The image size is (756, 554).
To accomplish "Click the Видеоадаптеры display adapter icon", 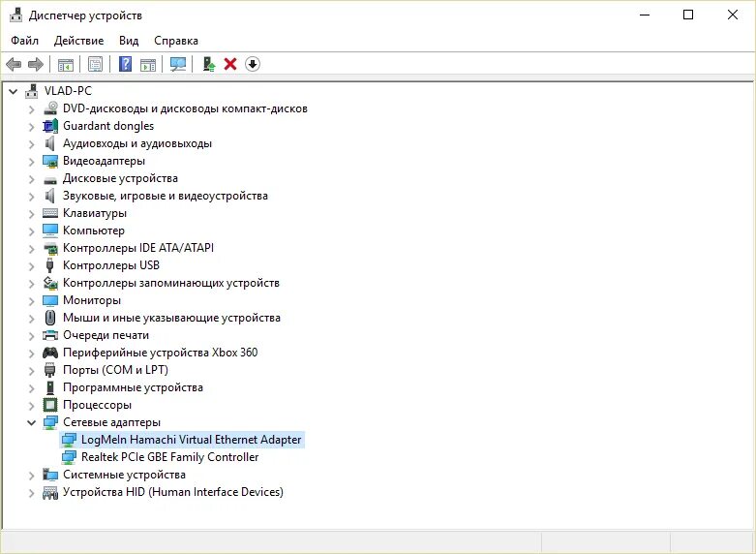I will [50, 161].
